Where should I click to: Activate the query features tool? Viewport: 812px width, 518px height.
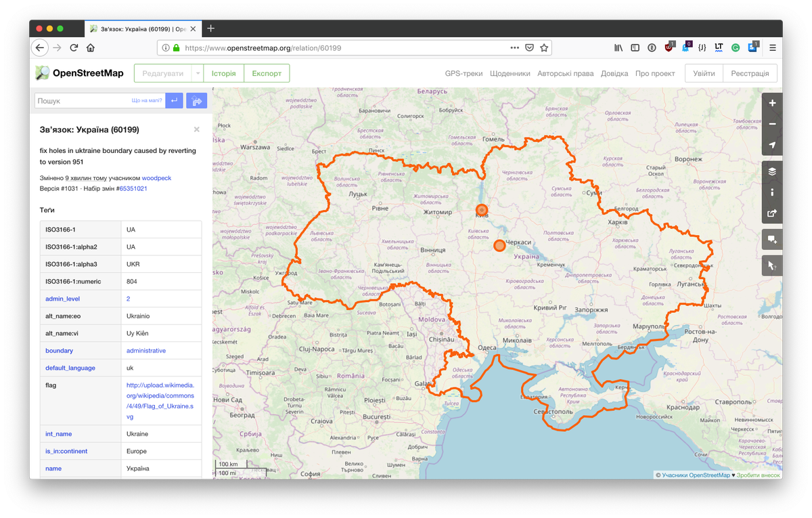771,265
